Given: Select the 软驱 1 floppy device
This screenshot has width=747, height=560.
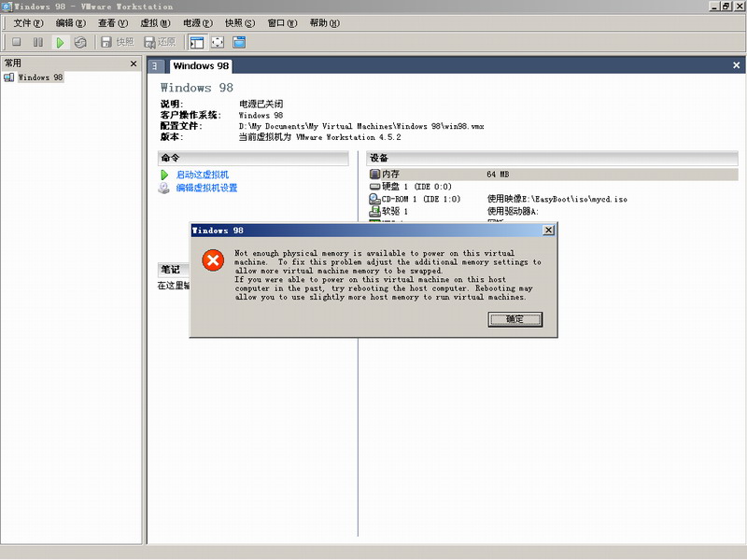Looking at the screenshot, I should pos(388,212).
